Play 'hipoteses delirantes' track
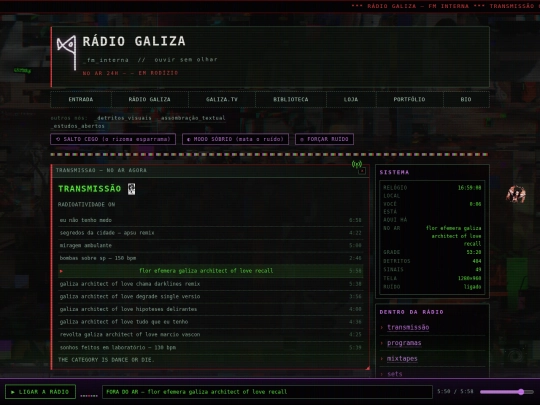 [210, 309]
